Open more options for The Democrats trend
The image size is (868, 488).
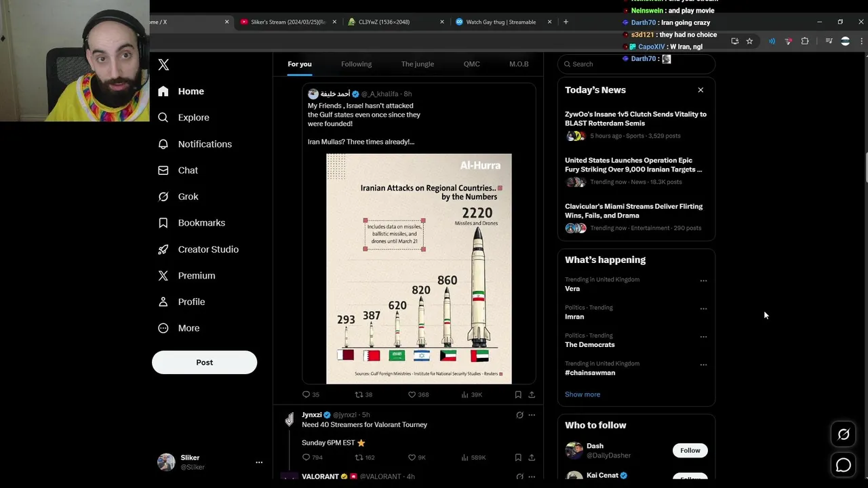pos(703,337)
